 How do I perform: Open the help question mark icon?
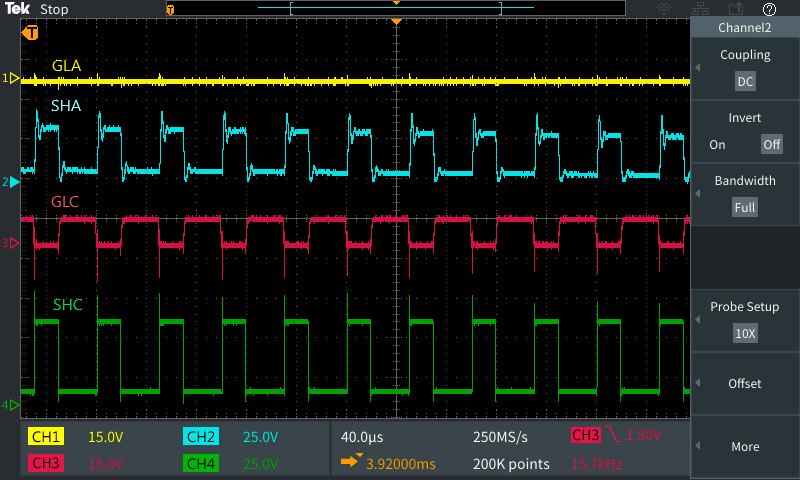tap(769, 9)
